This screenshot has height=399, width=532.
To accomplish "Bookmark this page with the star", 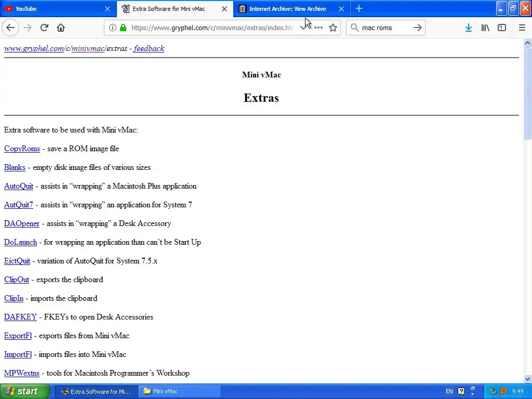I will [333, 28].
